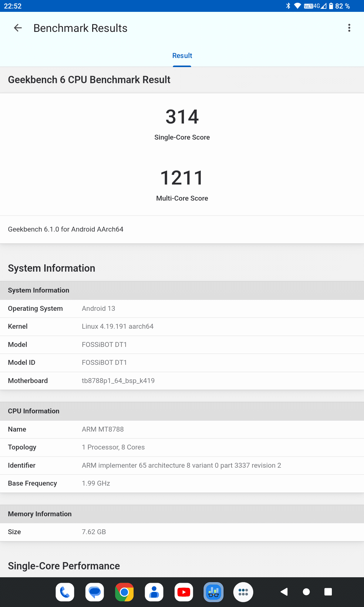The height and width of the screenshot is (607, 364).
Task: Tap the Multi-Core Score value 1211
Action: (x=182, y=178)
